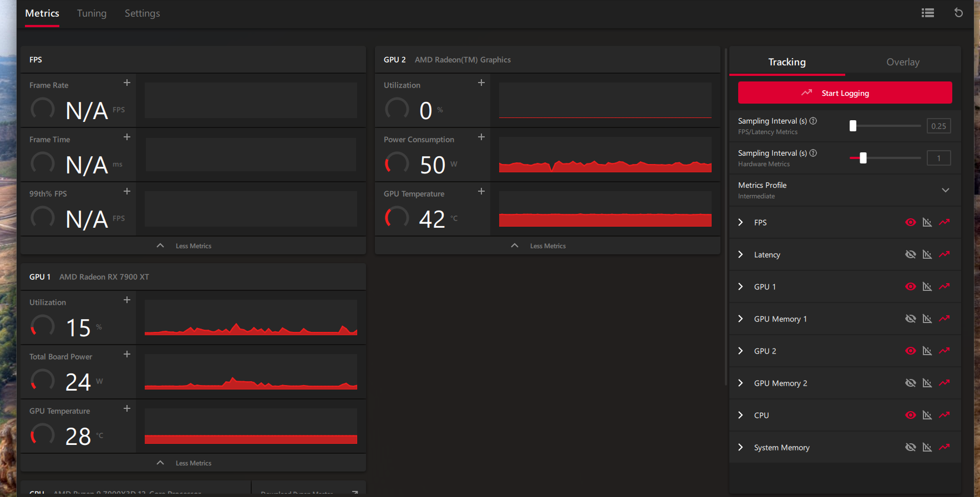Toggle GPU 1 row graph chart icon
This screenshot has height=497, width=980.
tap(927, 286)
